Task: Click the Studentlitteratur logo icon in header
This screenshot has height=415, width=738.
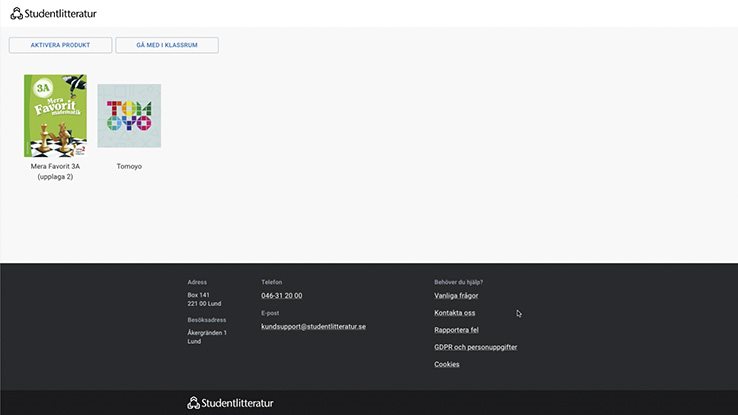Action: [x=16, y=13]
